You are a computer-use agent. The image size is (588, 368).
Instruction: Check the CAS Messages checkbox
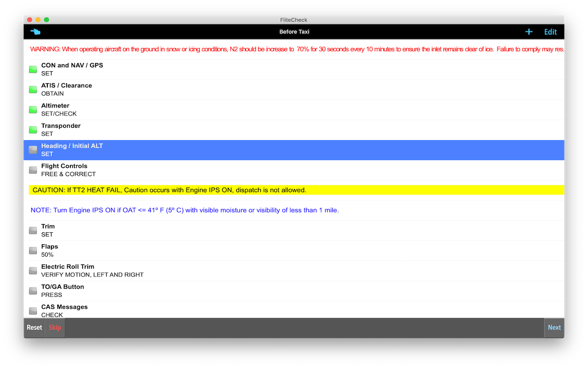click(33, 311)
